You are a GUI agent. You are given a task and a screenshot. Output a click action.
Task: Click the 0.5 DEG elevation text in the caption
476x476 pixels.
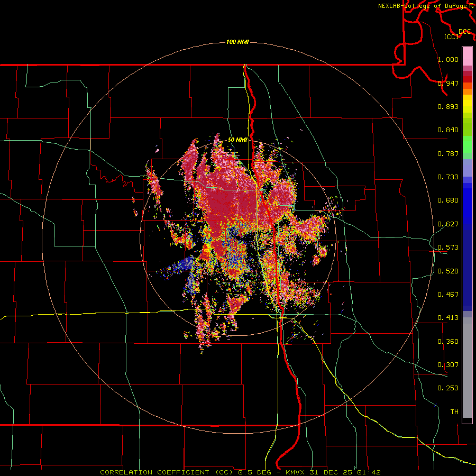[254, 472]
